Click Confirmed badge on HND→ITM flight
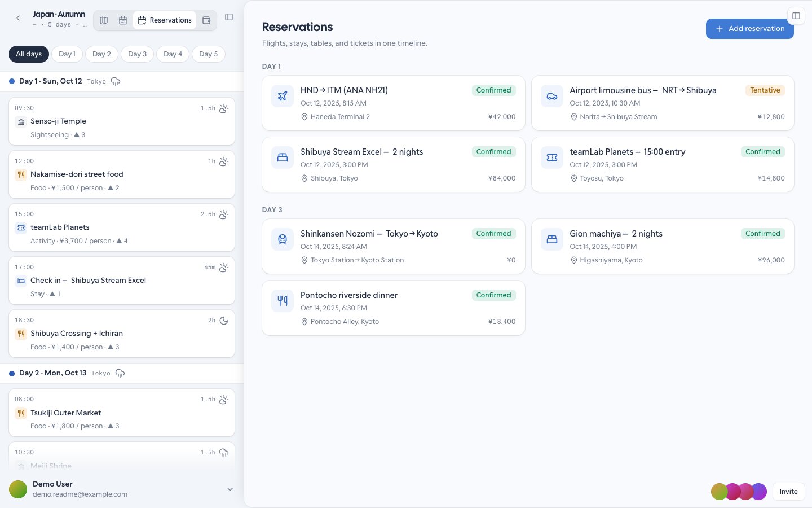812x508 pixels. click(x=493, y=90)
